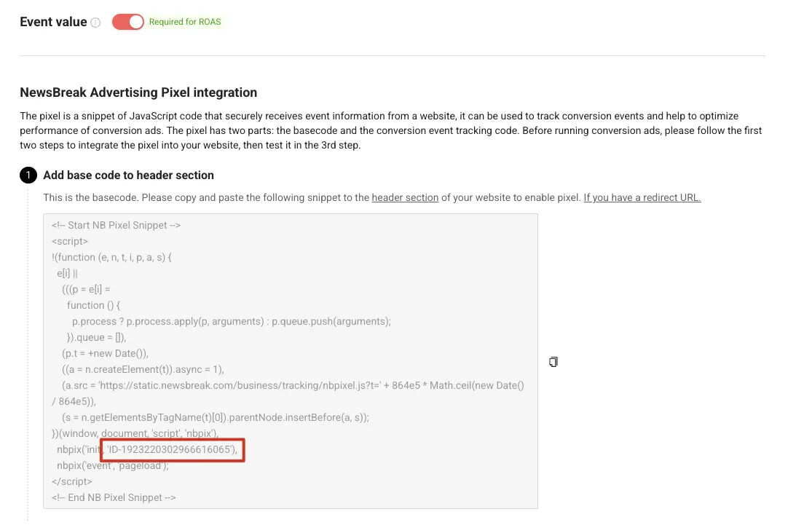
Task: Click the "Event value" label text
Action: coord(53,22)
